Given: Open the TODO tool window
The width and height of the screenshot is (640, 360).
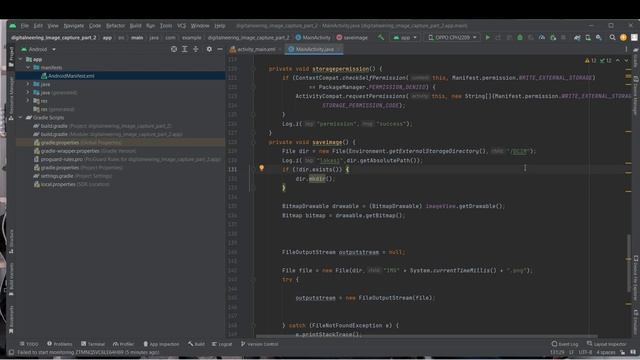Looking at the screenshot, I should coord(29,344).
